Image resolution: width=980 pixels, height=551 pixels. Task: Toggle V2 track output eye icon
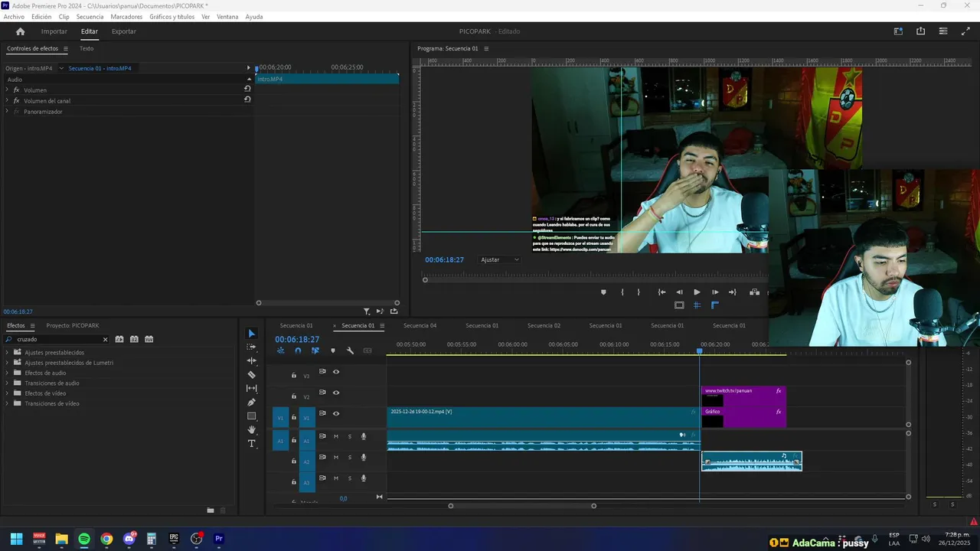click(x=335, y=393)
